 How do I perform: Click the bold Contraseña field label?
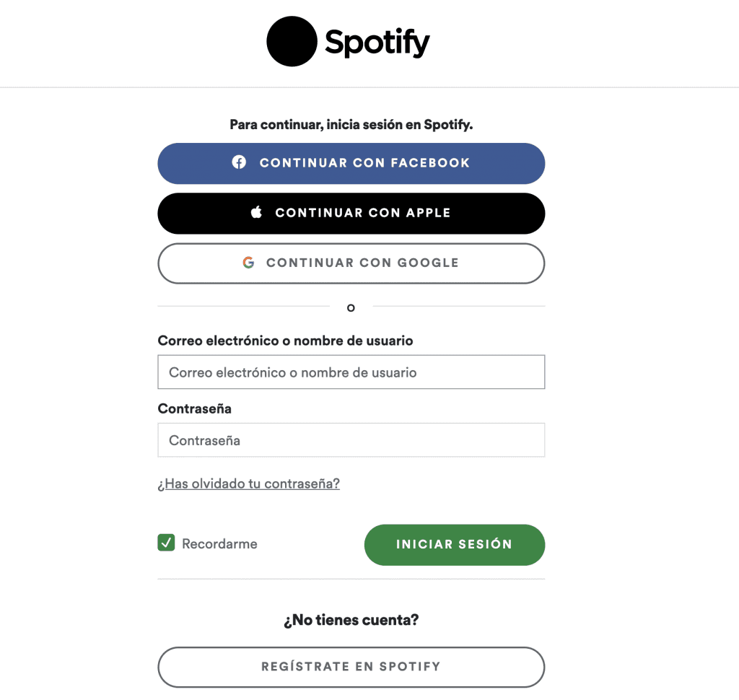pos(194,408)
